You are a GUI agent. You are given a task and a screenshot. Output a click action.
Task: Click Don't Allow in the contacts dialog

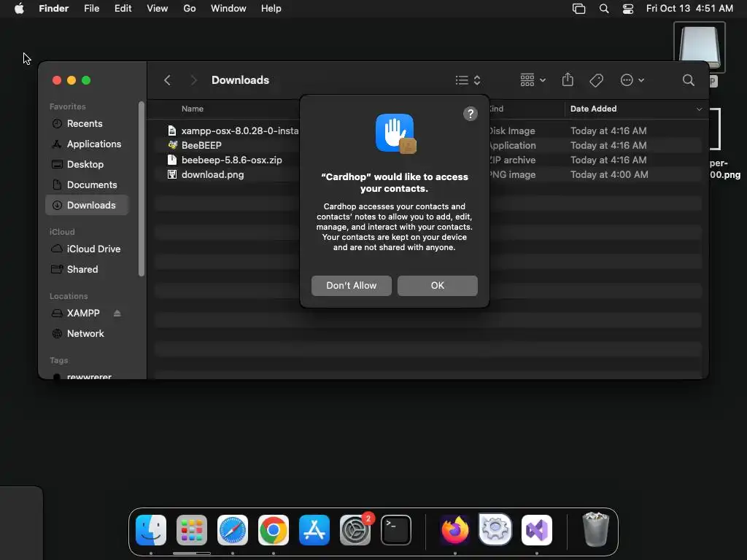click(352, 286)
